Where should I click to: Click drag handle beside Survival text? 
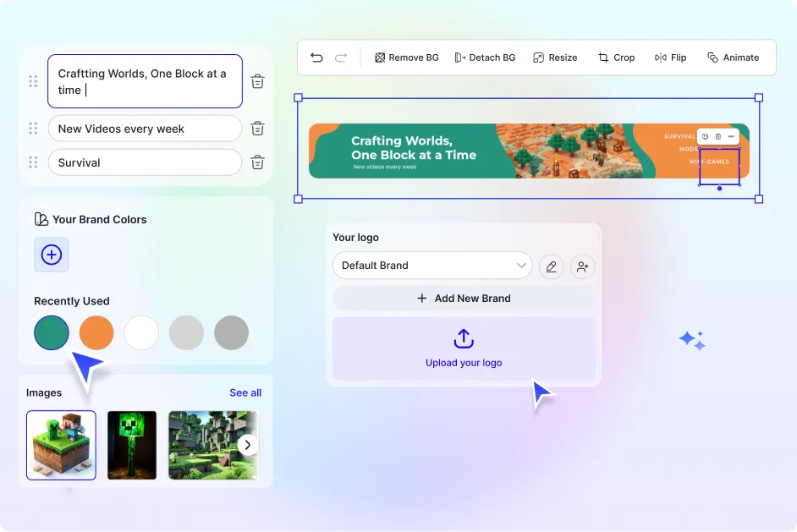click(33, 162)
